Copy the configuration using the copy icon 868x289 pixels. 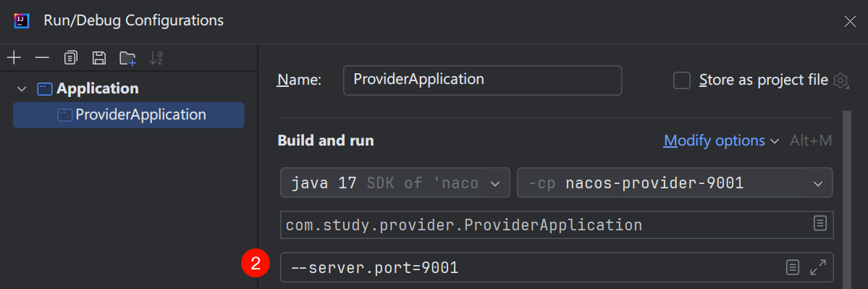coord(70,57)
